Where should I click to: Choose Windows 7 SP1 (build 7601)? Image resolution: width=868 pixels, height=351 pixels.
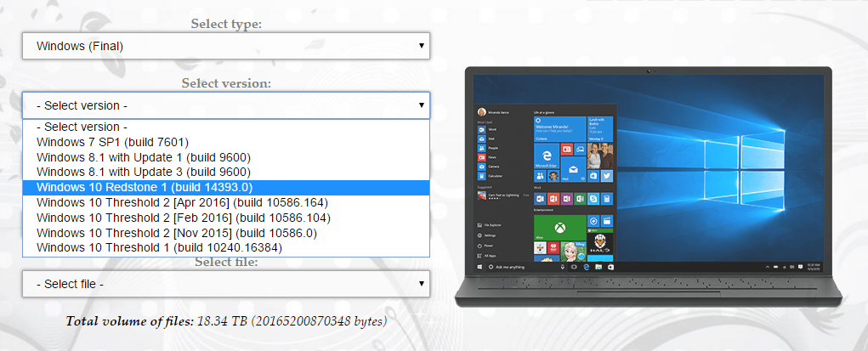[x=112, y=142]
